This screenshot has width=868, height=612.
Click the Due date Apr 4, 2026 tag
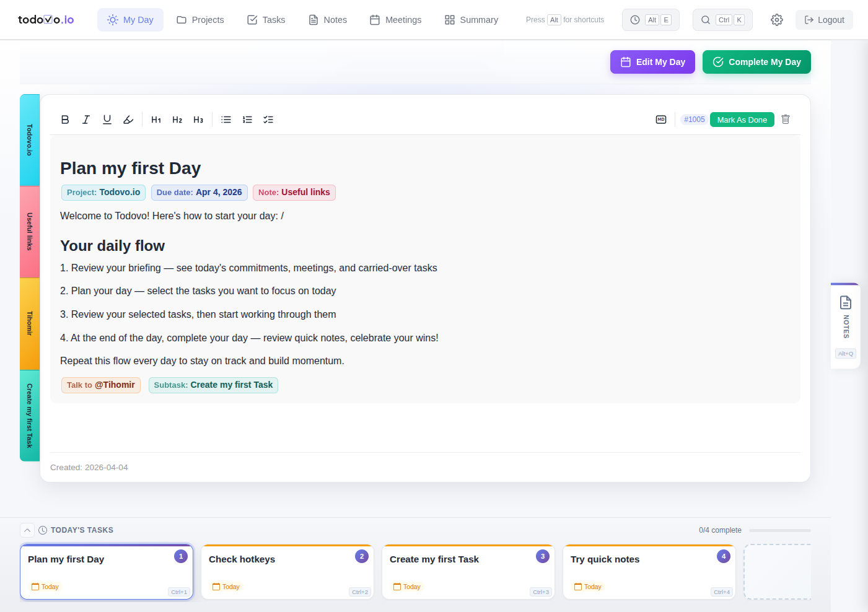coord(199,193)
